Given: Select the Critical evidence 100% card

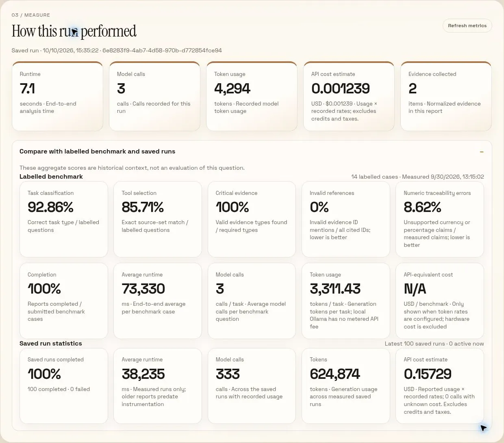Looking at the screenshot, I should pyautogui.click(x=252, y=219).
